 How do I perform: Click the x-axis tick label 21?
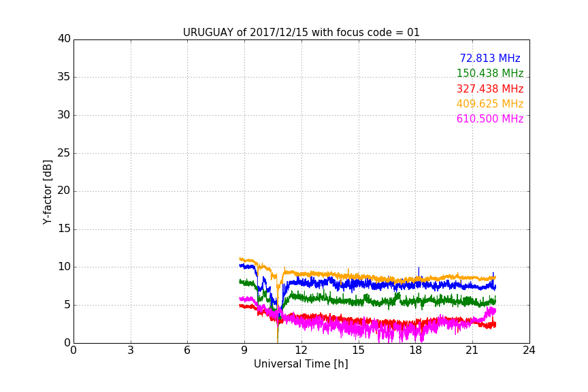tap(472, 350)
